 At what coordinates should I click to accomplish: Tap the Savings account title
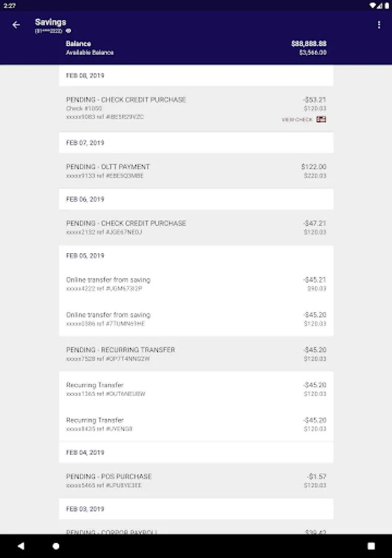(x=50, y=22)
